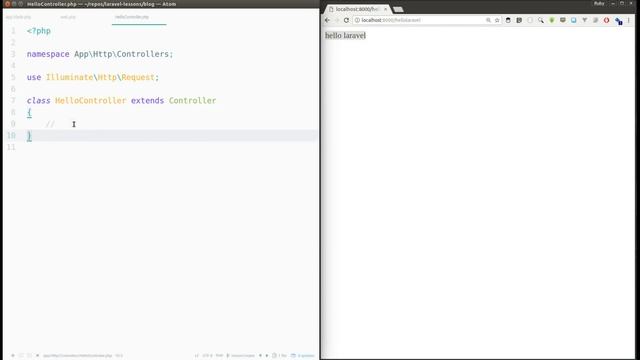Click the '//' comment on line 9
The height and width of the screenshot is (360, 640).
coord(50,124)
